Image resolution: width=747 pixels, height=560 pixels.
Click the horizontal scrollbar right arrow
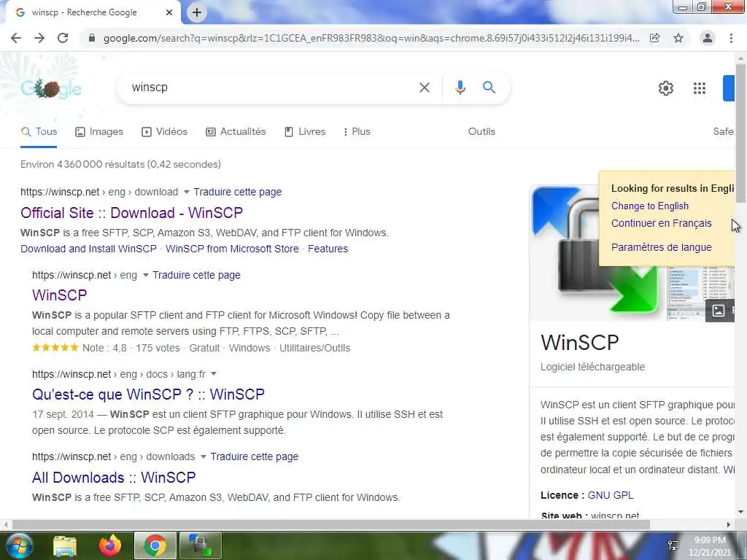[x=729, y=524]
